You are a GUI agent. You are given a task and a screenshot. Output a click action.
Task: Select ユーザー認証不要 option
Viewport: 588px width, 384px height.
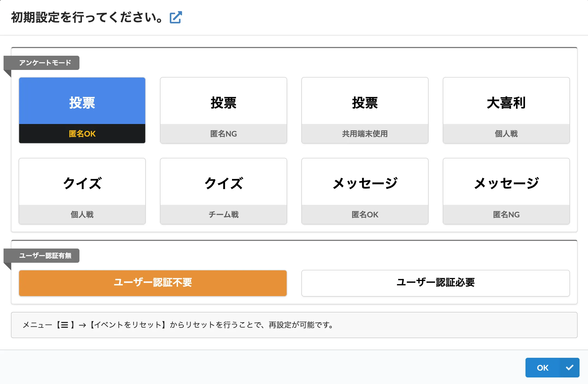click(x=153, y=283)
